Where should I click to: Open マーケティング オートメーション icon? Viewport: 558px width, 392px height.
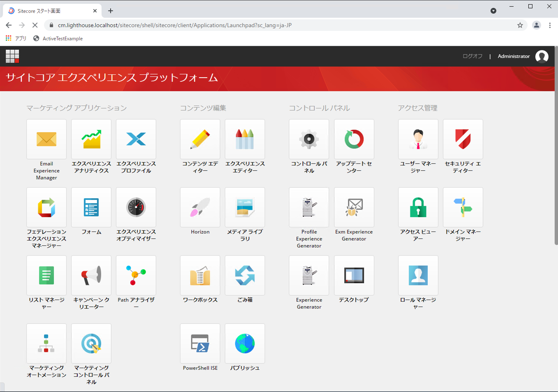click(46, 343)
